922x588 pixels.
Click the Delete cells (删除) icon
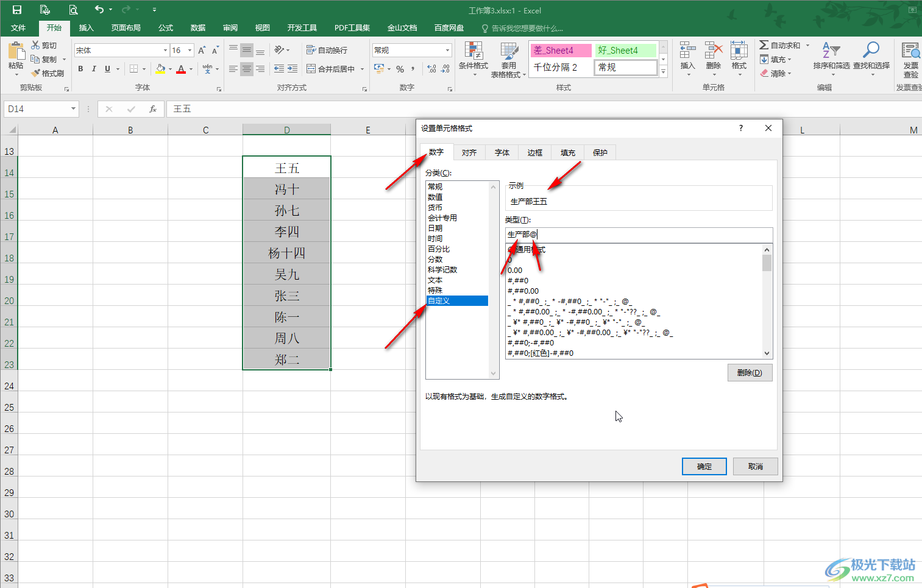coord(714,51)
